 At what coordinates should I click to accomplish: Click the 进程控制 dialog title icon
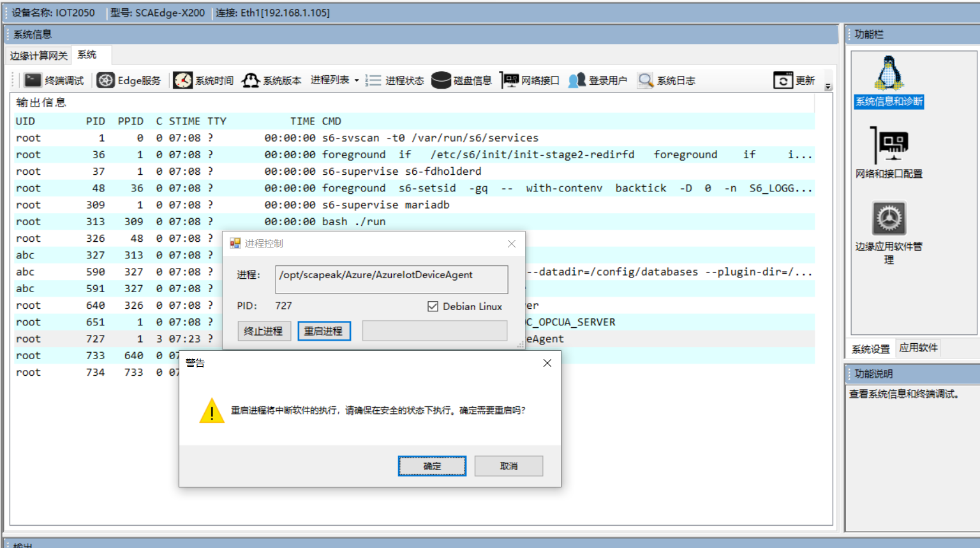click(235, 244)
